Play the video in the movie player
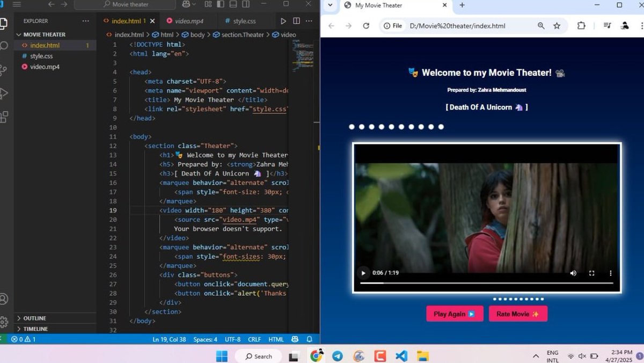Image resolution: width=644 pixels, height=363 pixels. 363,273
